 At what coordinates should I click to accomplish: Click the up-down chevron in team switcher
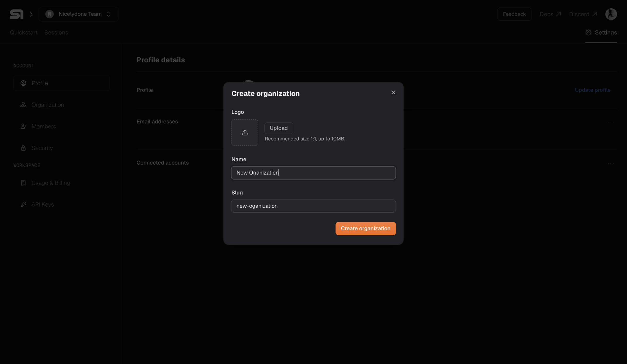pos(108,14)
